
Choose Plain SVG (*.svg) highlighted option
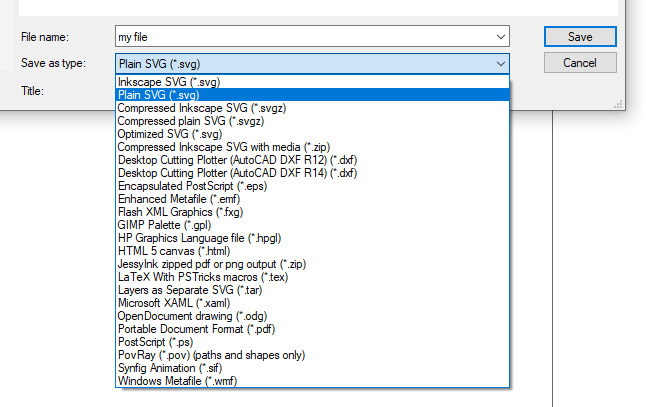tap(312, 95)
